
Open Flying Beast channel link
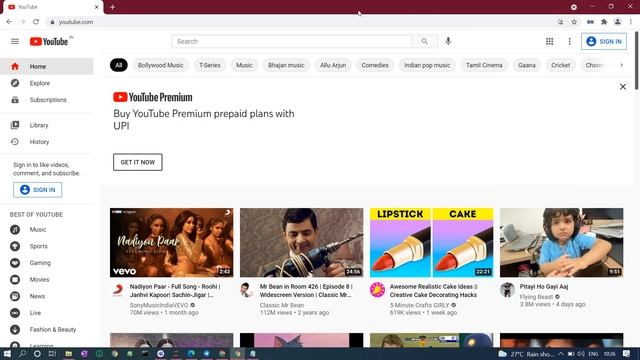[x=536, y=297]
